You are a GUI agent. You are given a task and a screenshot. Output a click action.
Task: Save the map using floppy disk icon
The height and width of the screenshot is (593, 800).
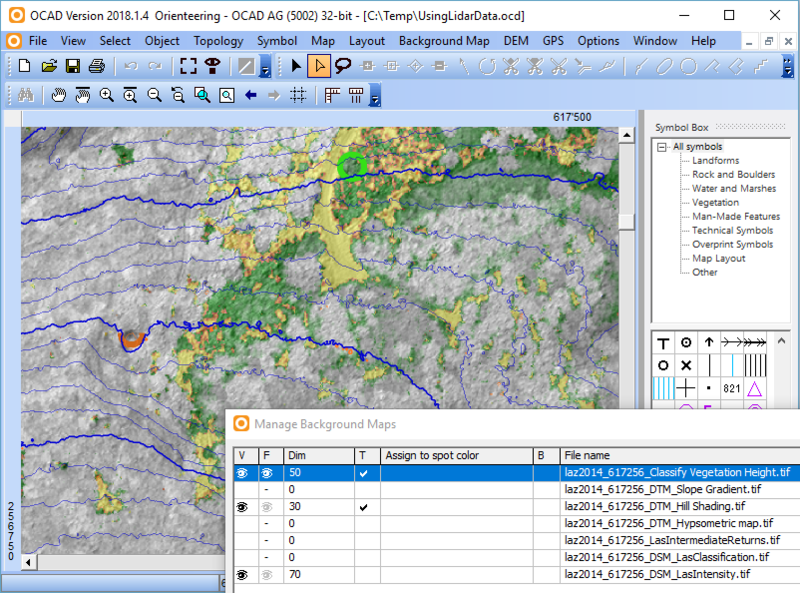73,66
